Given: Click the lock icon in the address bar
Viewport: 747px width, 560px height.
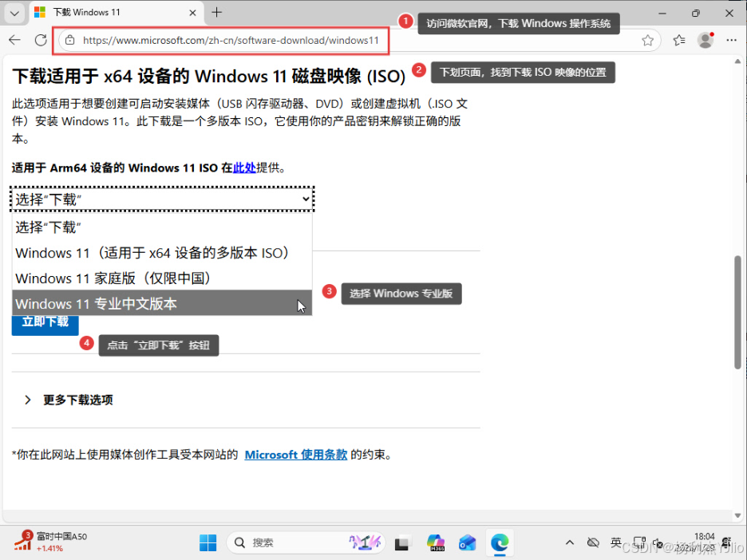Looking at the screenshot, I should (71, 40).
